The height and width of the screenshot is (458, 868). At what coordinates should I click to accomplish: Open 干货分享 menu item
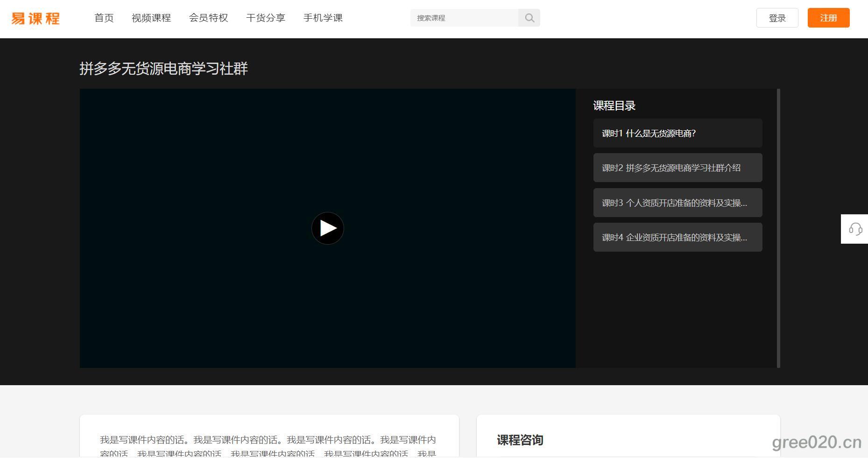pos(266,18)
